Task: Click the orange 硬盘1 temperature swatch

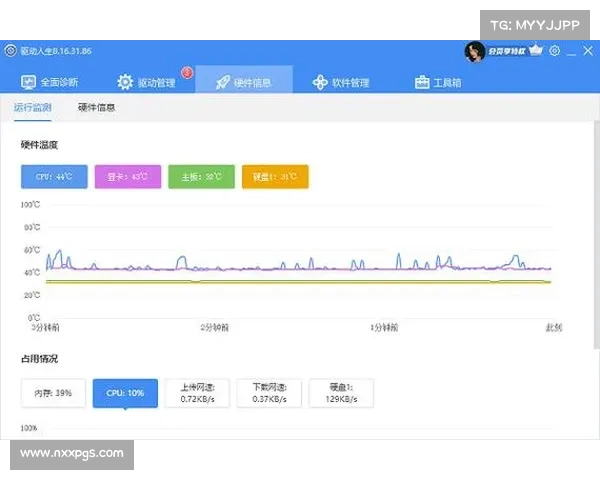Action: click(x=275, y=177)
